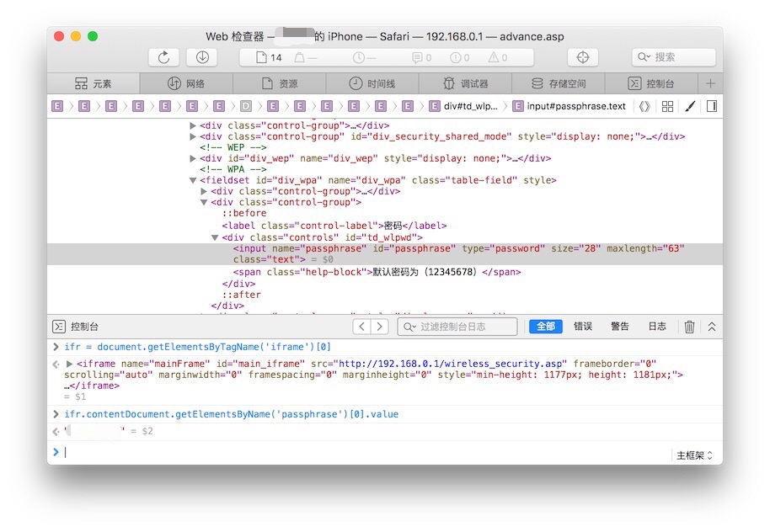Select the 全部 console filter
Viewport: 770px width, 532px height.
pyautogui.click(x=545, y=326)
